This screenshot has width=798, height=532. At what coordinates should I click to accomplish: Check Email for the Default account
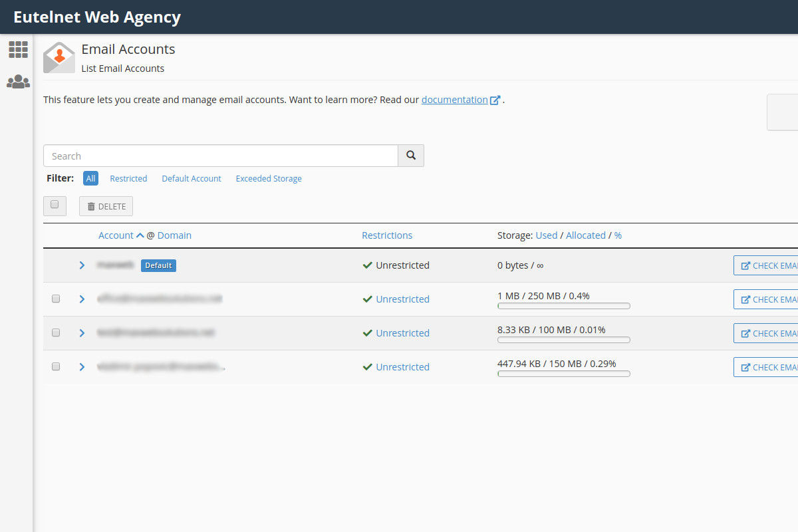pyautogui.click(x=766, y=265)
